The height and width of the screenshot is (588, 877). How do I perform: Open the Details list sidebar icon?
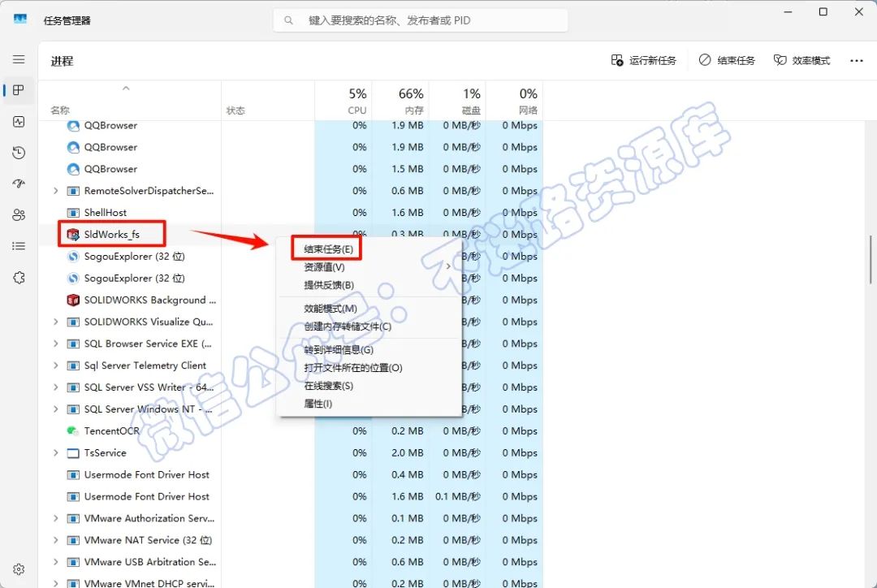coord(19,246)
